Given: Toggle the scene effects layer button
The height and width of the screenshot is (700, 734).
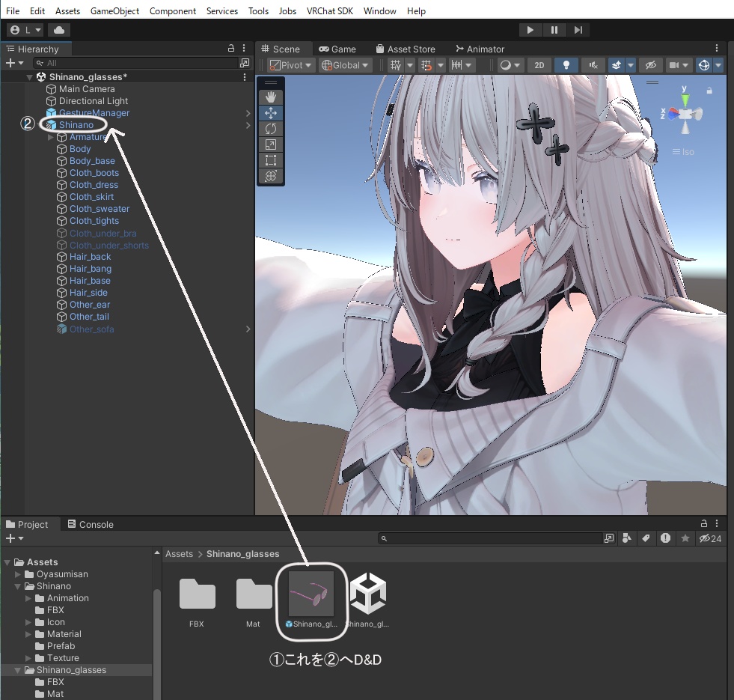Looking at the screenshot, I should pos(617,65).
